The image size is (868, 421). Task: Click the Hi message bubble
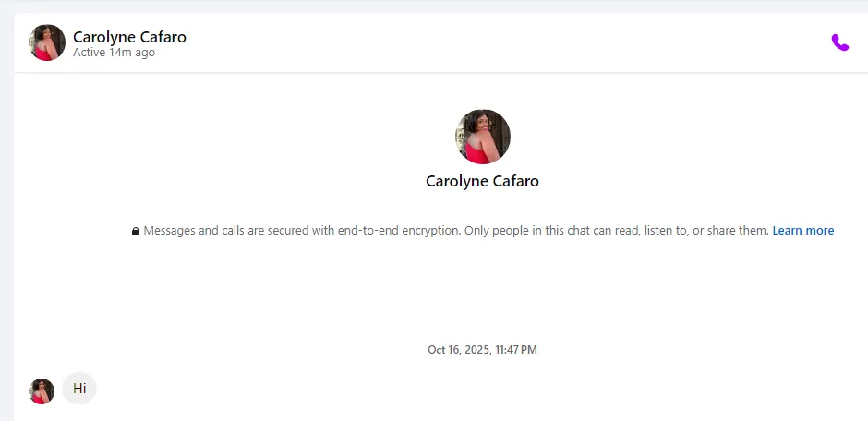tap(79, 389)
